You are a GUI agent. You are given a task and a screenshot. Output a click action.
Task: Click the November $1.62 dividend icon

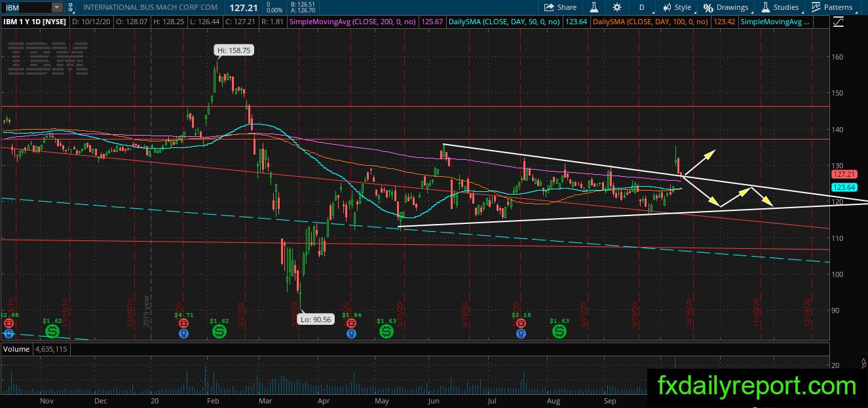[x=52, y=333]
